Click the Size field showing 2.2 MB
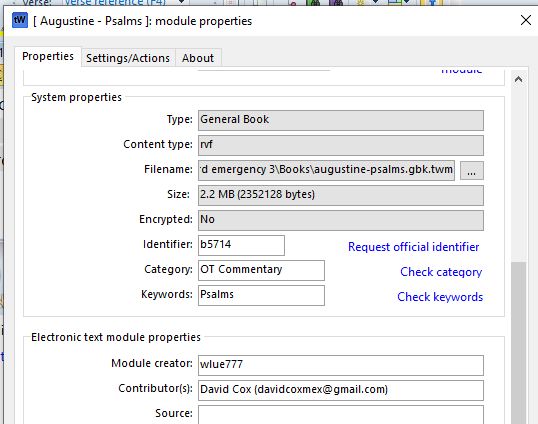Viewport: 538px width, 424px height. point(341,195)
